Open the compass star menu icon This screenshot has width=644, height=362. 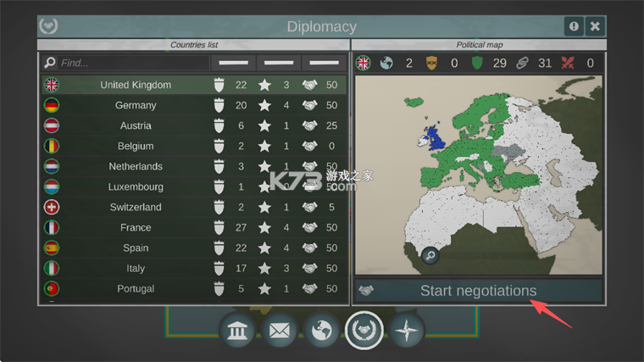(406, 331)
